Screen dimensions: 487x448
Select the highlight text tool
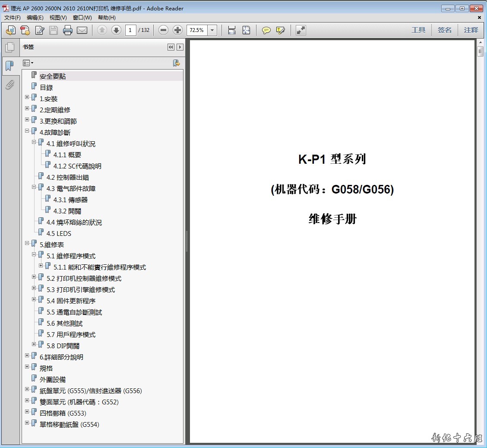point(281,30)
